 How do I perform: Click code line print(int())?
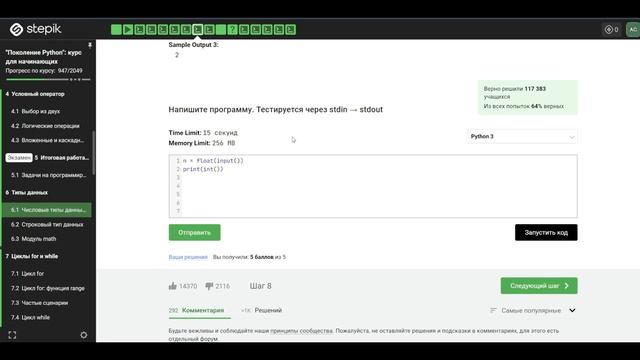tap(203, 169)
